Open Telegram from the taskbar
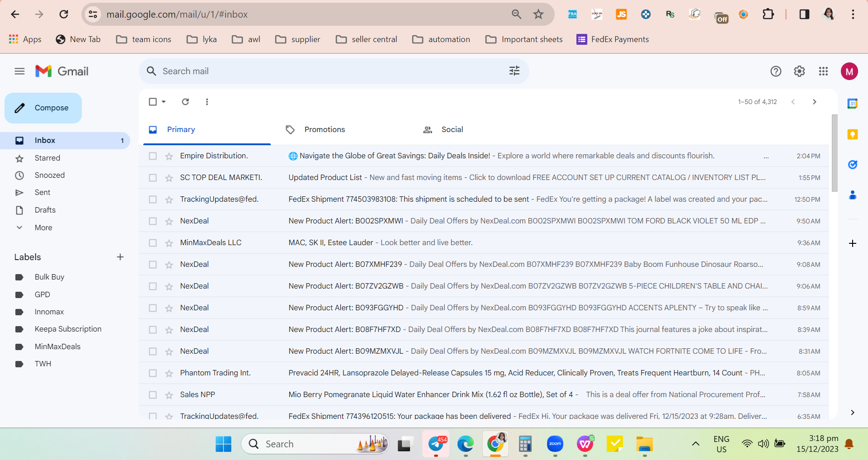Screen dimensions: 868x460 point(436,444)
